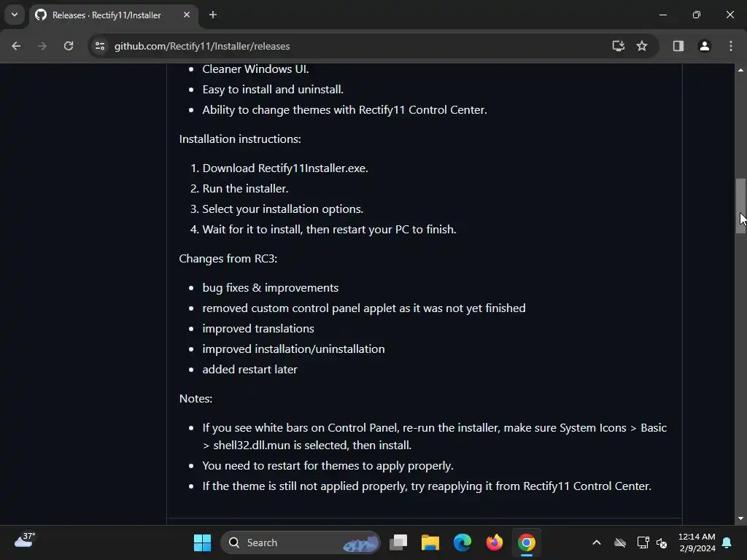Screen dimensions: 747x560
Task: Open Task View on the taskbar
Action: pos(398,542)
